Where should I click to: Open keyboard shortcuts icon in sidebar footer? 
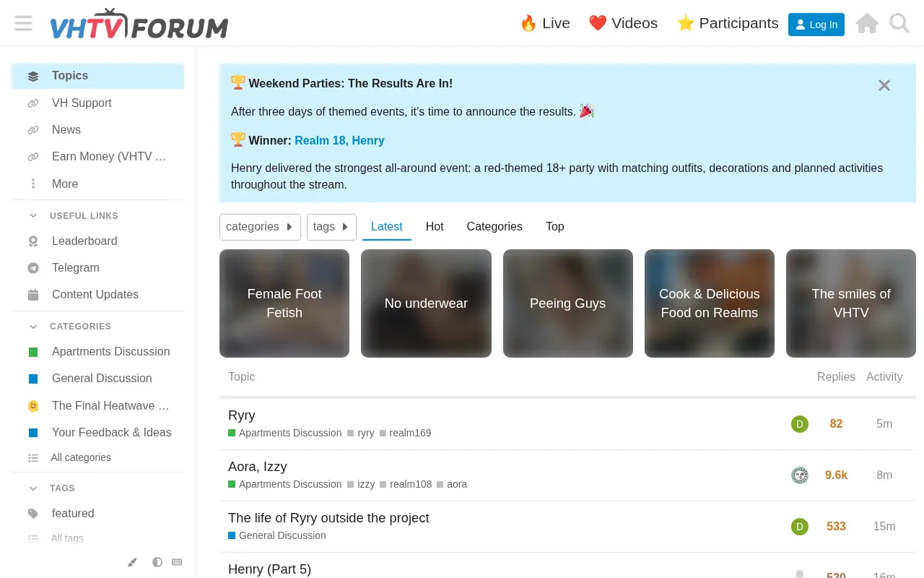point(177,562)
